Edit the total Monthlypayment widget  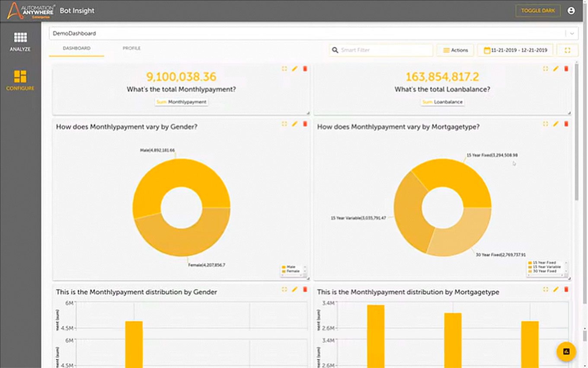295,69
